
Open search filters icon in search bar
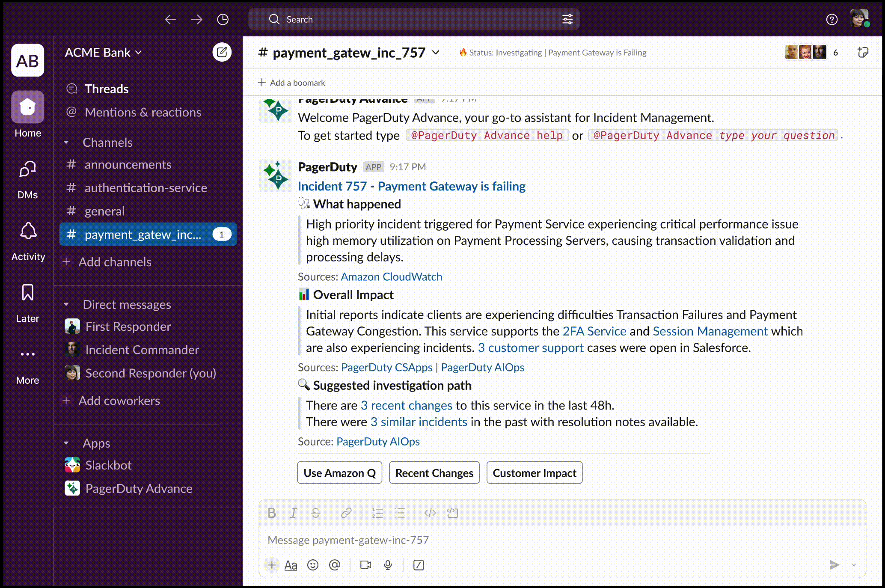[x=567, y=19]
